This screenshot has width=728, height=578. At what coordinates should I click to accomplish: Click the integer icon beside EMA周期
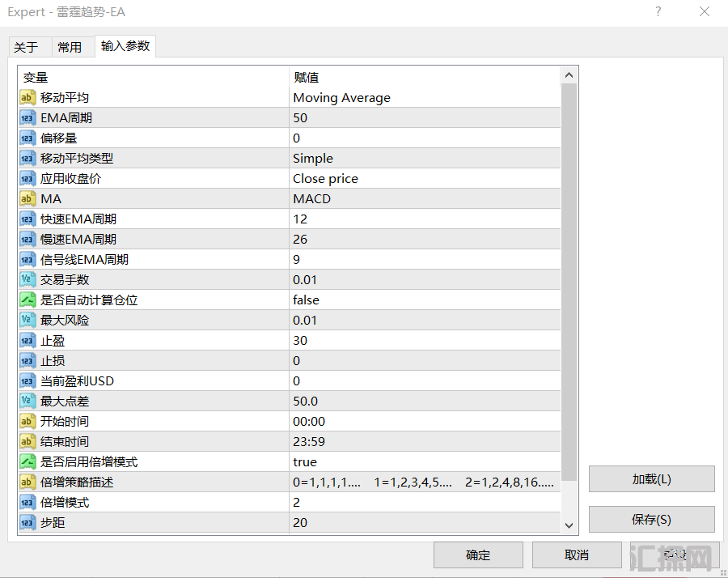pyautogui.click(x=28, y=117)
